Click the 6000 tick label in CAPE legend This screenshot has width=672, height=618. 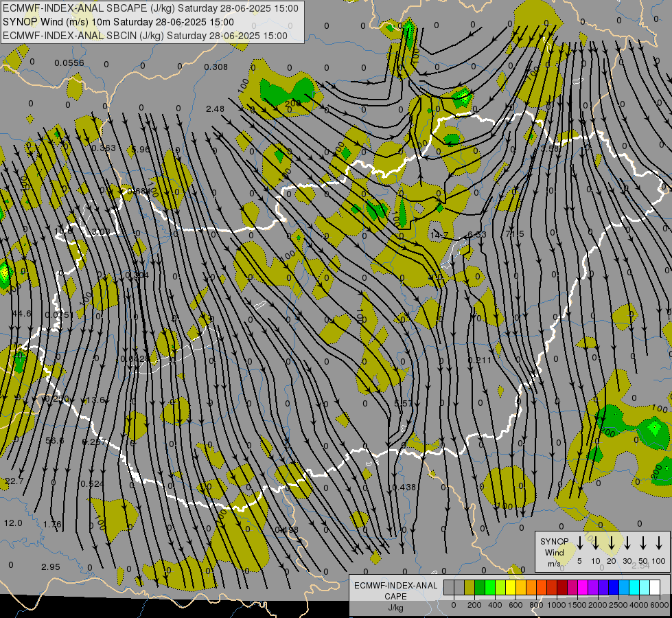click(x=660, y=605)
